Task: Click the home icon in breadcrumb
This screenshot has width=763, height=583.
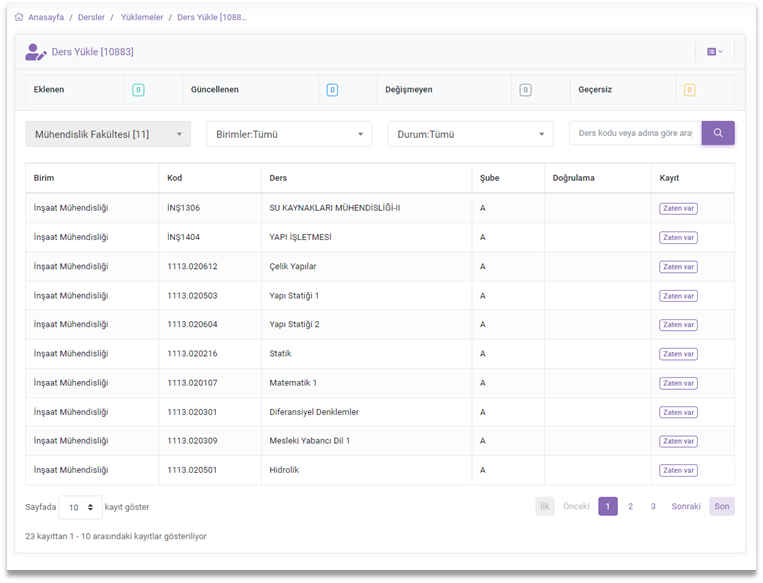Action: tap(19, 17)
